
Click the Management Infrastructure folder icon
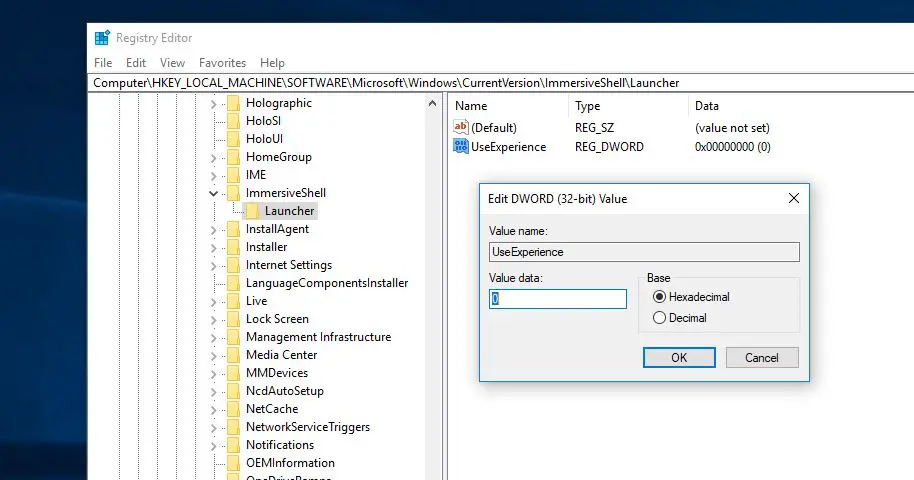233,337
